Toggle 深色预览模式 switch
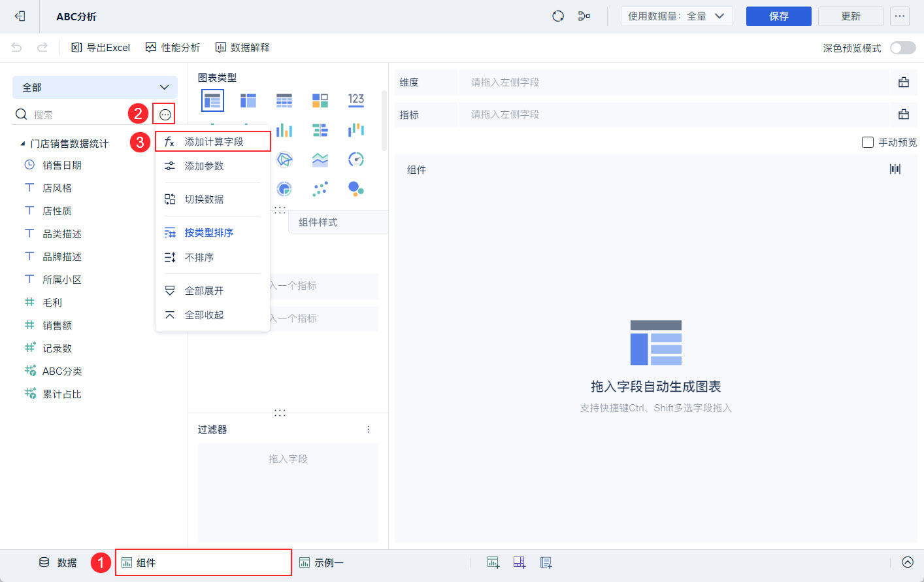The width and height of the screenshot is (924, 582). pos(903,48)
